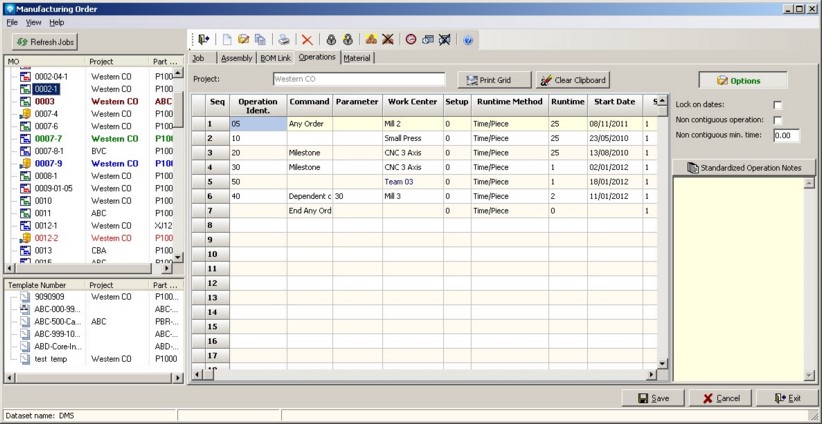The height and width of the screenshot is (424, 822).
Task: Check the Non contiguous operation box
Action: (777, 120)
